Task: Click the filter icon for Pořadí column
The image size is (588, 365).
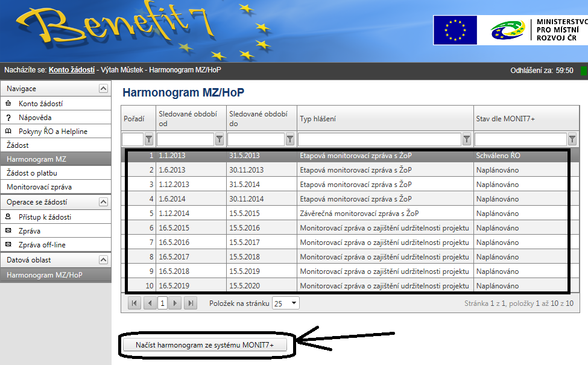Action: 149,139
